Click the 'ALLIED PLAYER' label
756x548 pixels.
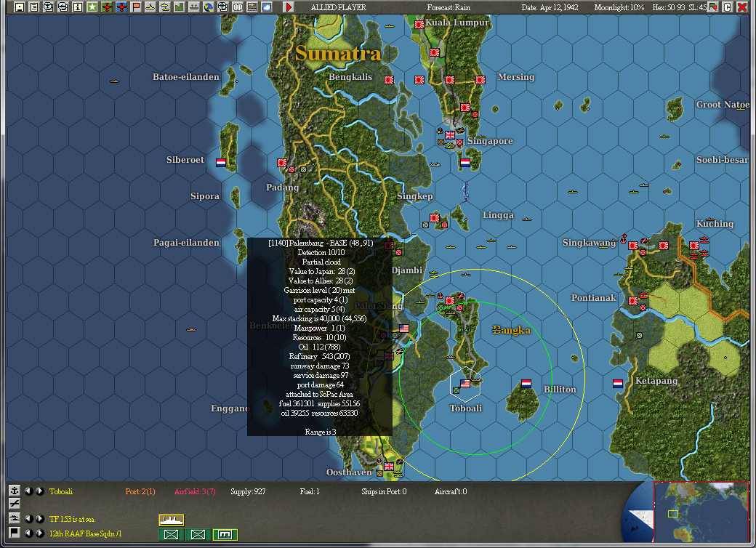point(339,7)
